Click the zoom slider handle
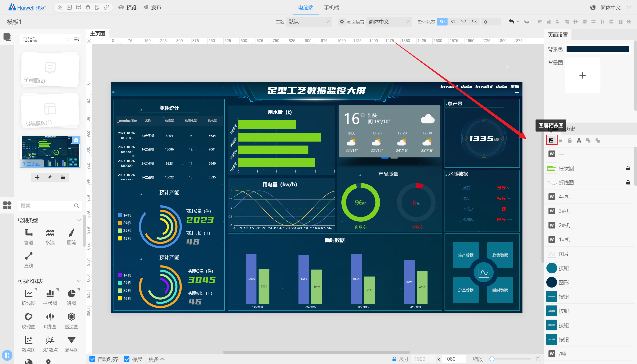Image resolution: width=637 pixels, height=364 pixels. 492,359
